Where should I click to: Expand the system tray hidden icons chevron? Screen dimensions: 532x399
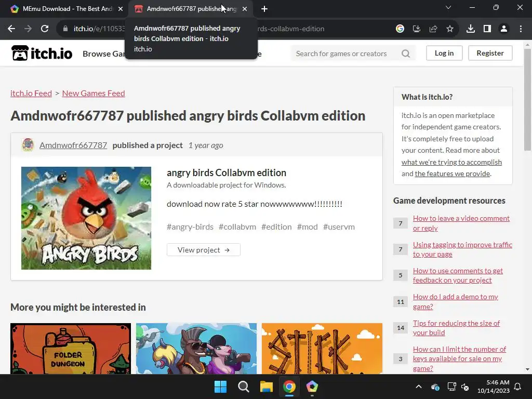419,387
